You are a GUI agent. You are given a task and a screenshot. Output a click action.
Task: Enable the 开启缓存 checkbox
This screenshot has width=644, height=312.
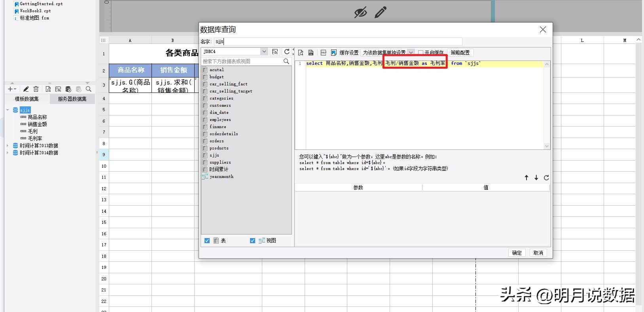[x=420, y=53]
